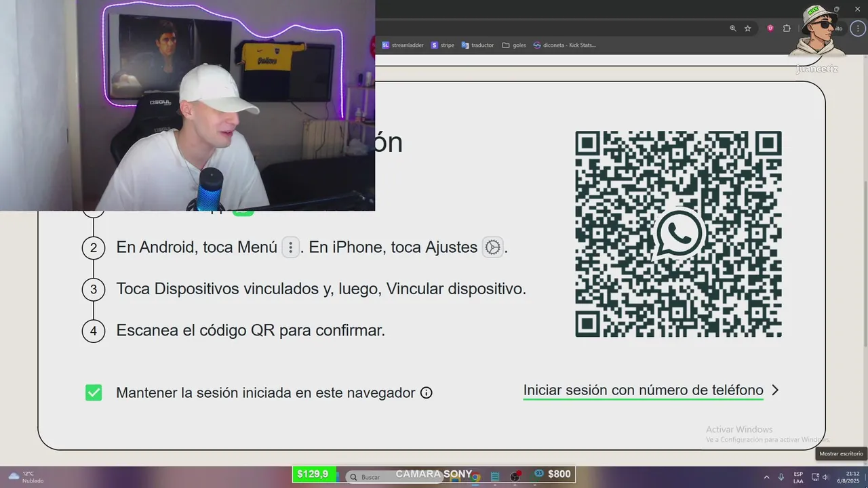The width and height of the screenshot is (868, 488).
Task: Click the WhatsApp logo inside the QR code
Action: point(678,234)
